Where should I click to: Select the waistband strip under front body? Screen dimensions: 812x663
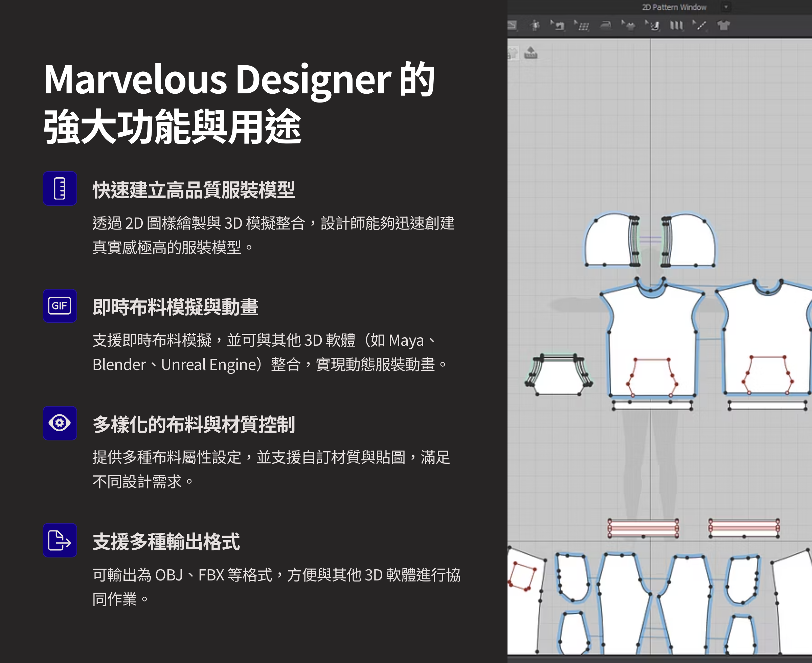(652, 405)
